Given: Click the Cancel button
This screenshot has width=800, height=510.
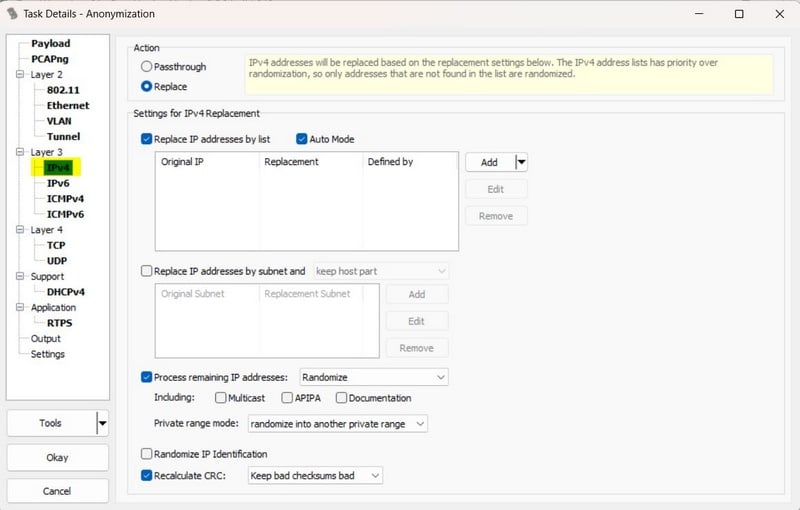Looking at the screenshot, I should [58, 491].
